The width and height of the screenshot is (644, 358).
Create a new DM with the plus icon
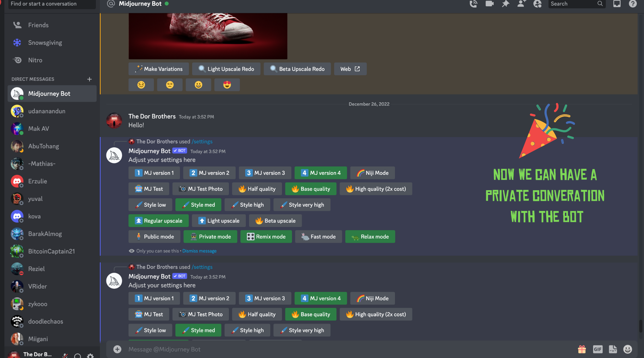(x=89, y=79)
